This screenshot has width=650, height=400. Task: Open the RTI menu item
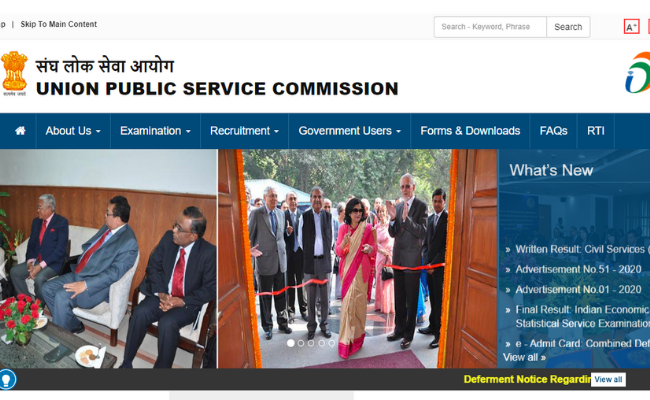[x=596, y=131]
